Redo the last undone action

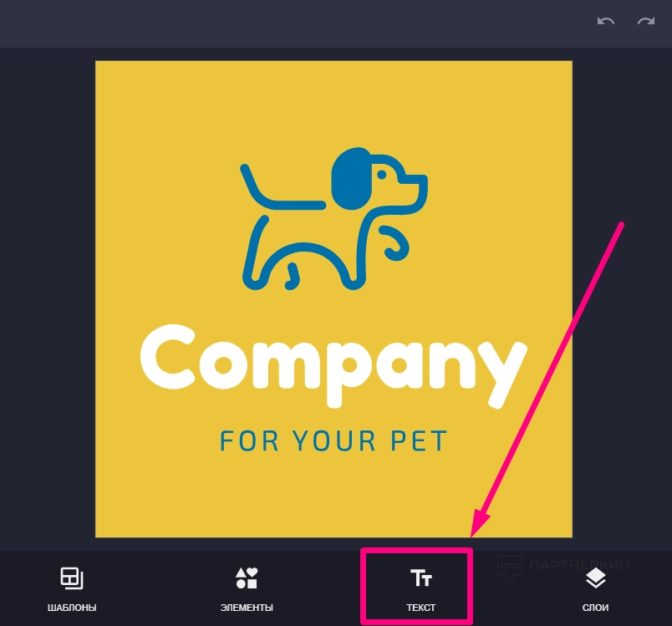(x=645, y=21)
